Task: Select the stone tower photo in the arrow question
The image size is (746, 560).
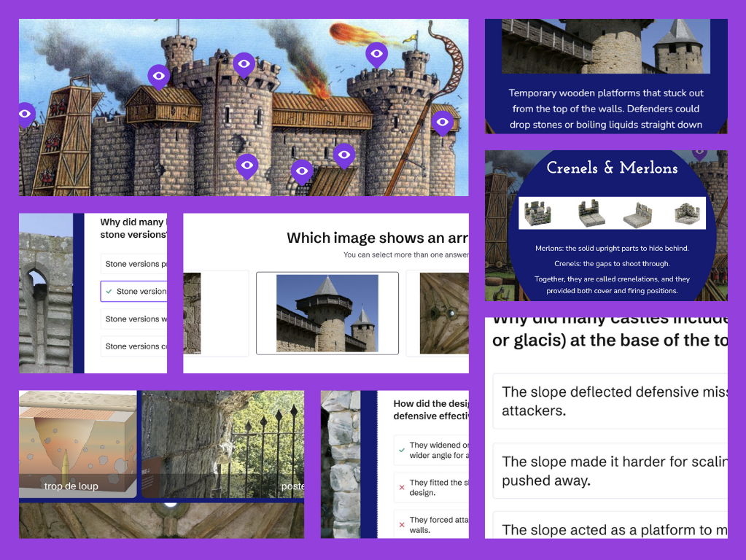Action: click(328, 314)
